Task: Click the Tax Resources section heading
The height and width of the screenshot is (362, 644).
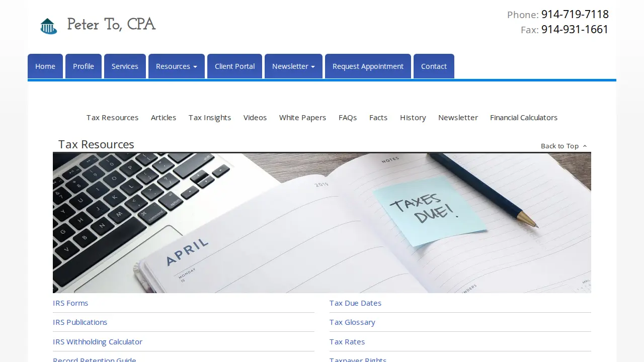Action: coord(96,144)
